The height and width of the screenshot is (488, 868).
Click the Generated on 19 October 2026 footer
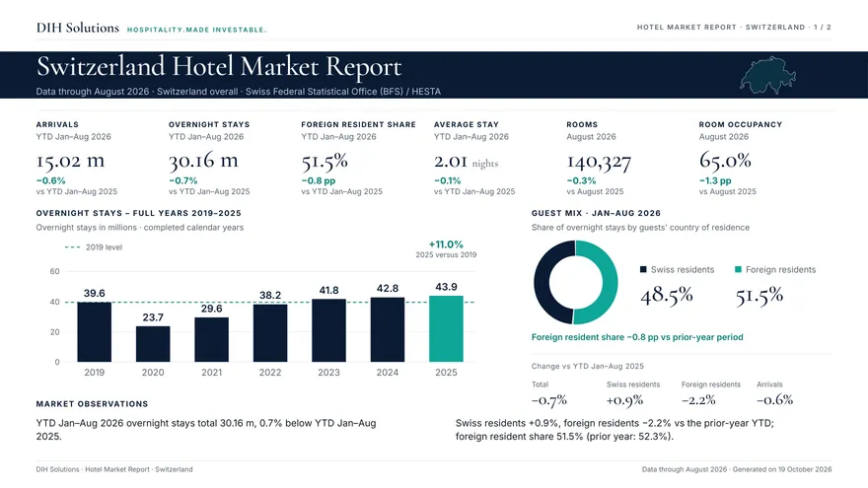pyautogui.click(x=782, y=469)
